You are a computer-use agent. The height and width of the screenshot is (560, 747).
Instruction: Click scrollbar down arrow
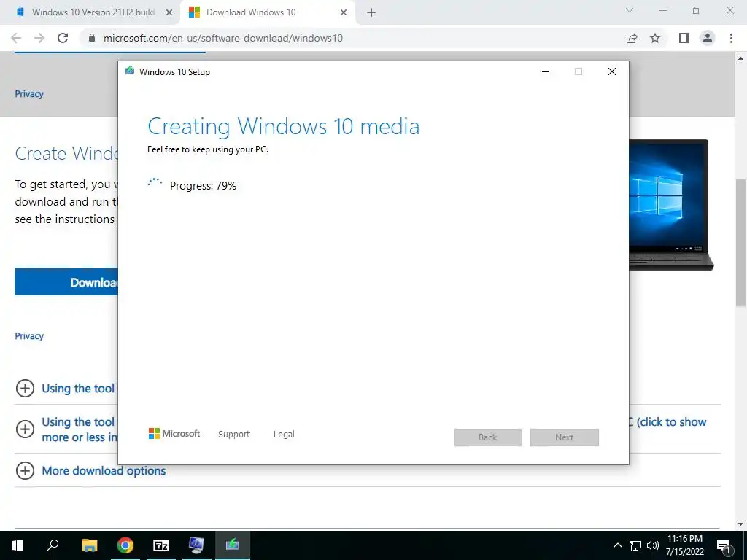pos(740,524)
